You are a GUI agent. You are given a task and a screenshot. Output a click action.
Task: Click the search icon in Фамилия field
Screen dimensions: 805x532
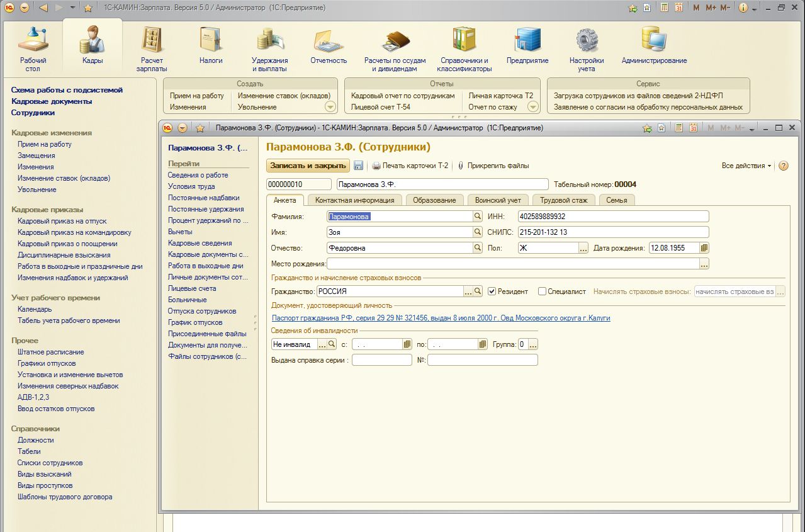[x=478, y=217]
